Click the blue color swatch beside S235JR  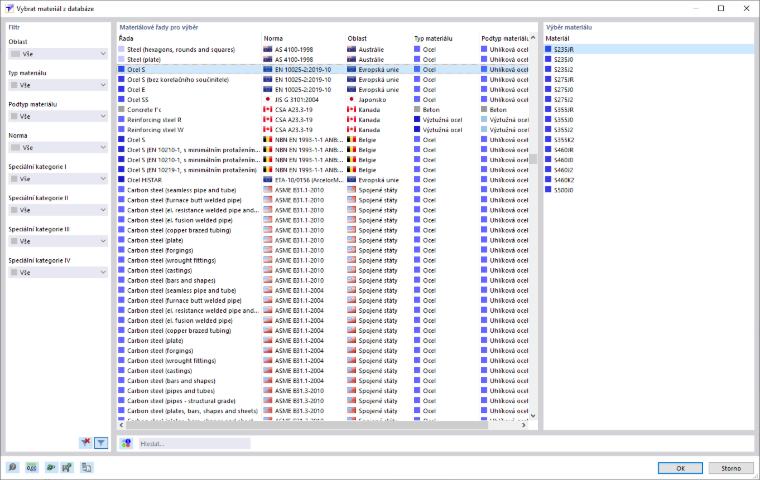pos(548,49)
